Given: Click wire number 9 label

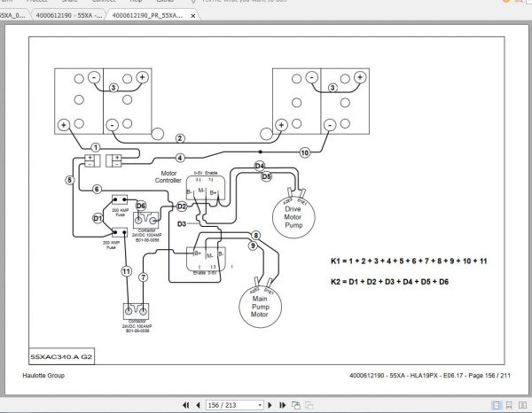Looking at the screenshot, I should click(253, 245).
